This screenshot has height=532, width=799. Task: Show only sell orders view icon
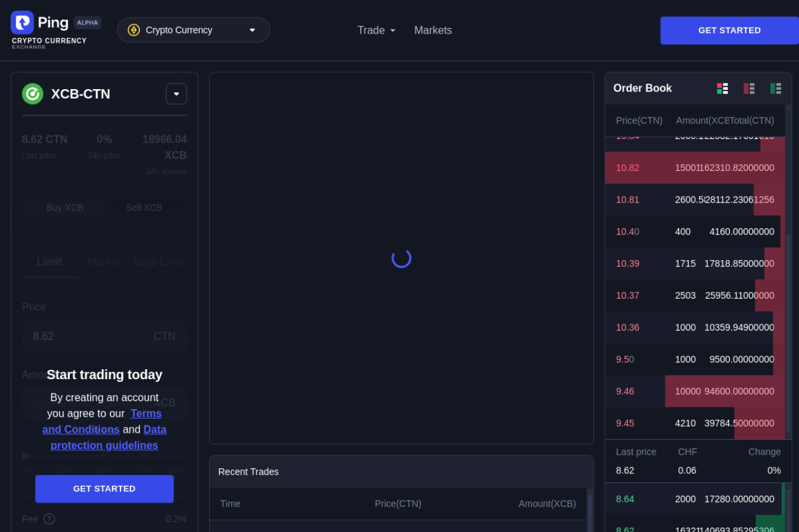(748, 89)
